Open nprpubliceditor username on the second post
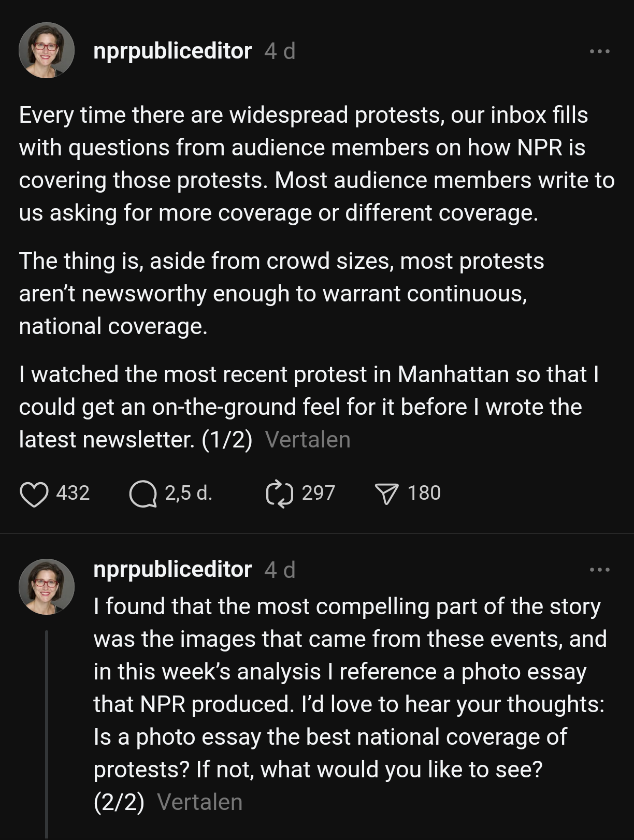Image resolution: width=634 pixels, height=840 pixels. (172, 570)
